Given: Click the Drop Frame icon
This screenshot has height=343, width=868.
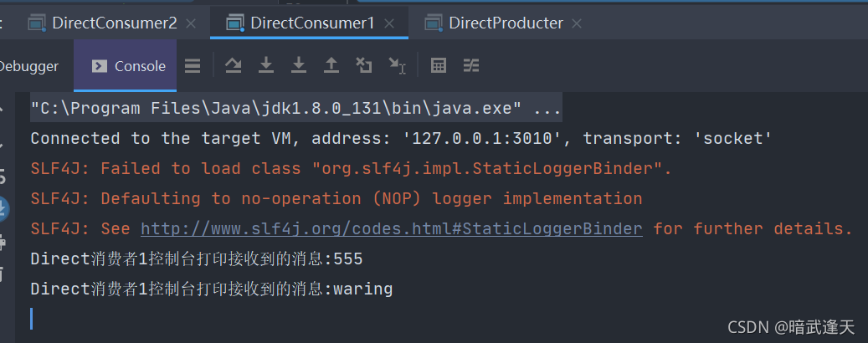Looking at the screenshot, I should tap(364, 66).
